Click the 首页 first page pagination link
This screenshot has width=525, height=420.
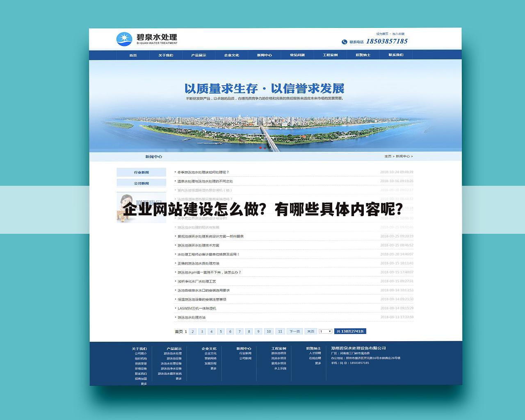click(179, 331)
